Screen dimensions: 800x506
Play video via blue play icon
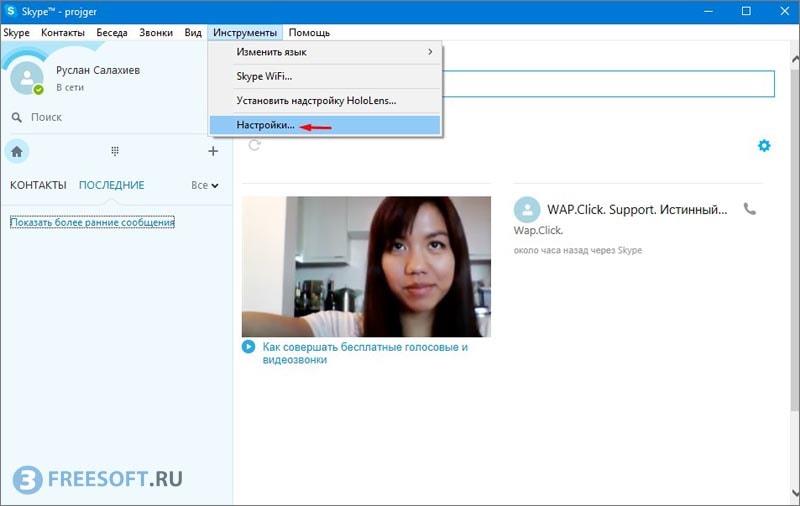coord(248,347)
